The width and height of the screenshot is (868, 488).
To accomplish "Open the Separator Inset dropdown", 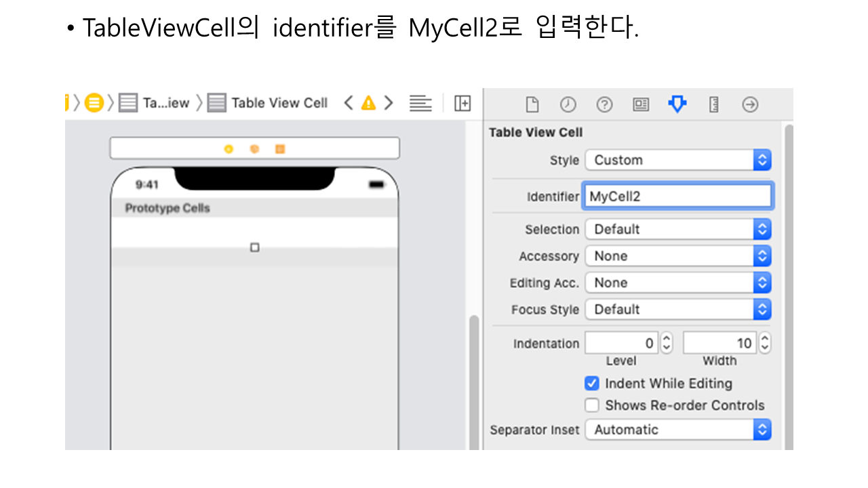I will (678, 430).
